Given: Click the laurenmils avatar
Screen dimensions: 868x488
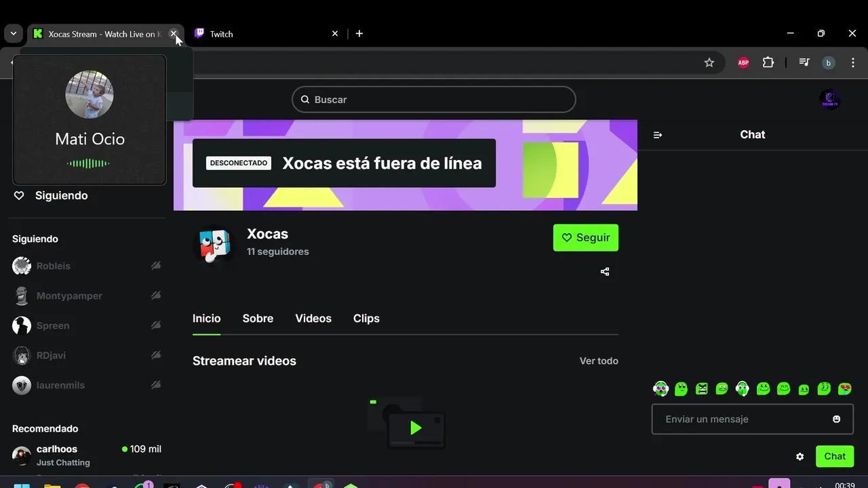Looking at the screenshot, I should click(22, 386).
